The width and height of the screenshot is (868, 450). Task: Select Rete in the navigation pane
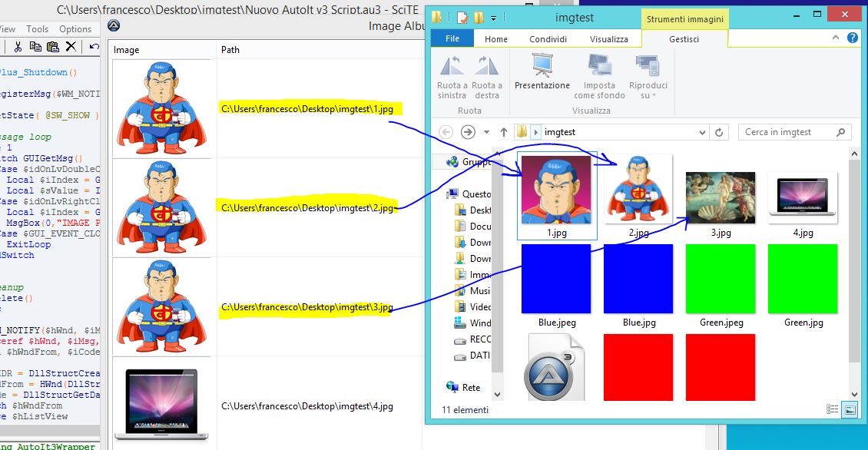pyautogui.click(x=464, y=388)
